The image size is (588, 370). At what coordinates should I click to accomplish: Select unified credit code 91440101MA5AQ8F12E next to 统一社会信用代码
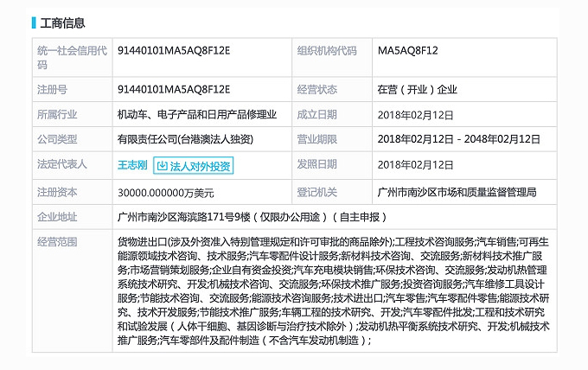pos(174,51)
